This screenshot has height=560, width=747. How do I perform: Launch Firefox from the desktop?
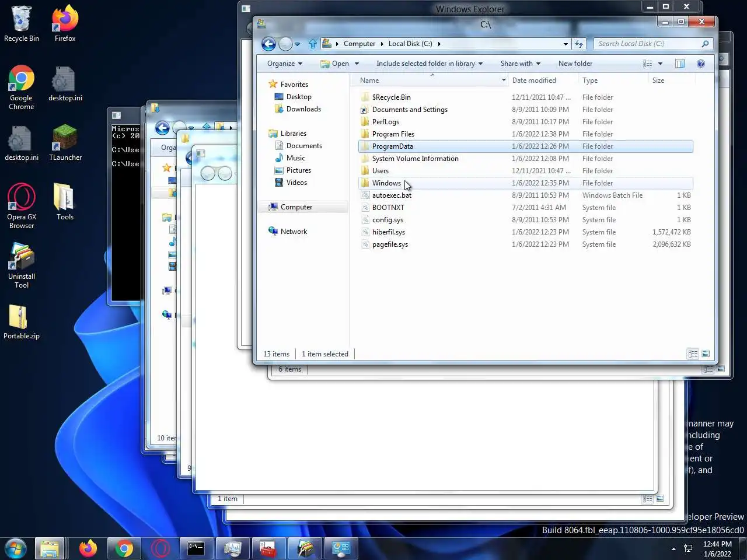point(65,24)
